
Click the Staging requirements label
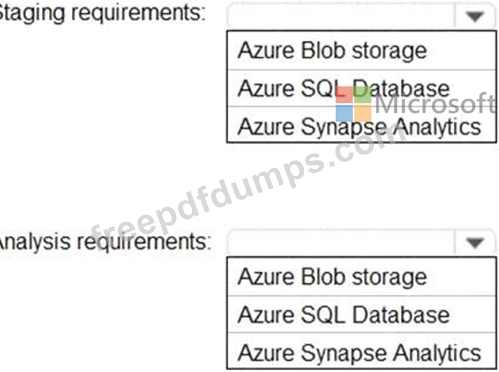100,14
